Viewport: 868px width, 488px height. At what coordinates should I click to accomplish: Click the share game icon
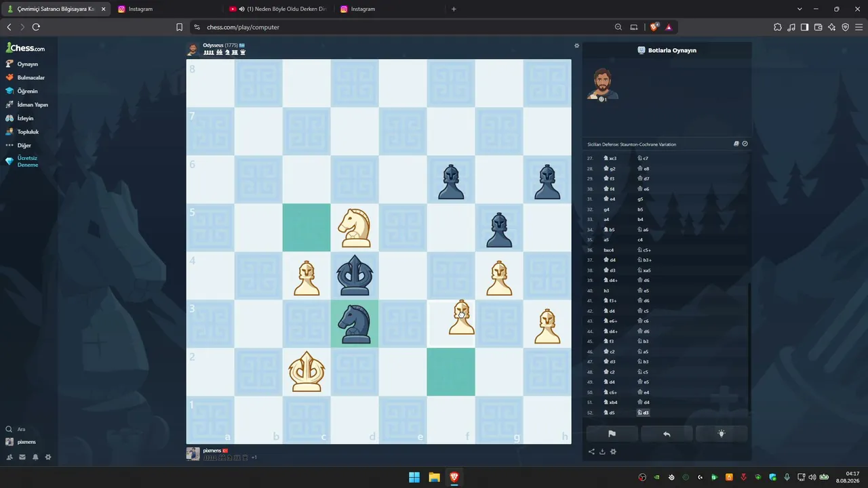click(x=591, y=452)
